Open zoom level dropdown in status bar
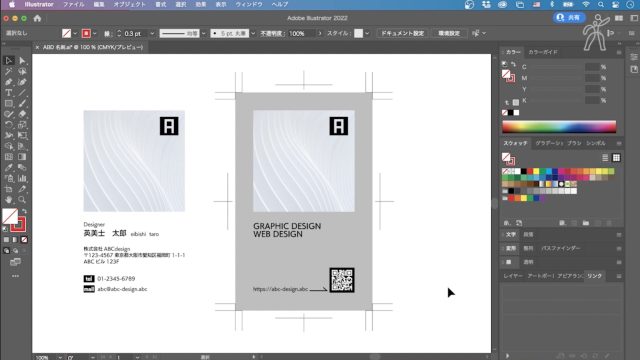This screenshot has height=360, width=640. point(60,358)
